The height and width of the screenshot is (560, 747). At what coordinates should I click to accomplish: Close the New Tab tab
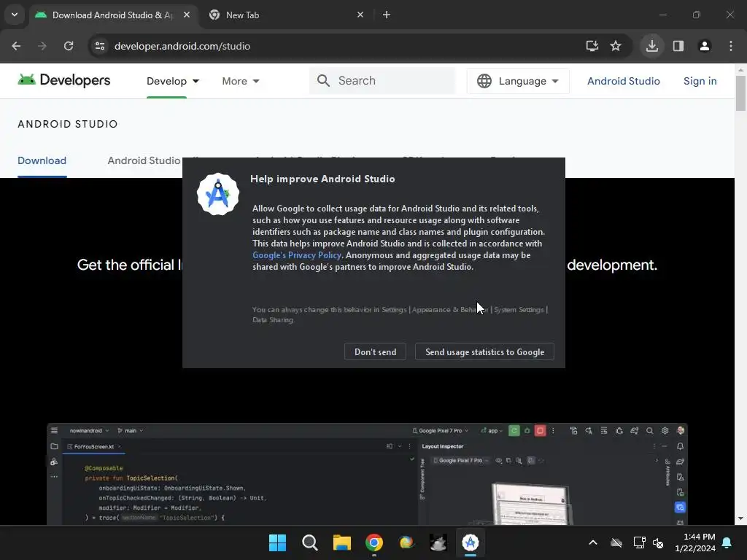click(x=360, y=15)
